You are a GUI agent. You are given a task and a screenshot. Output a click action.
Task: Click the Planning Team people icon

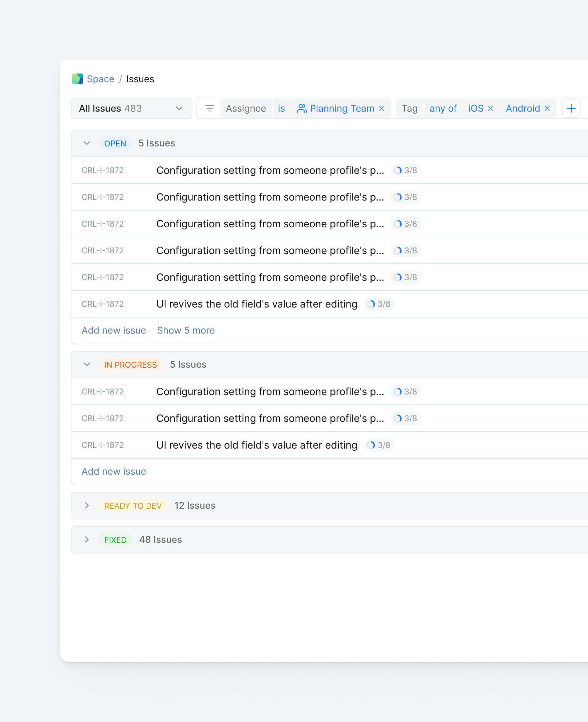point(301,108)
